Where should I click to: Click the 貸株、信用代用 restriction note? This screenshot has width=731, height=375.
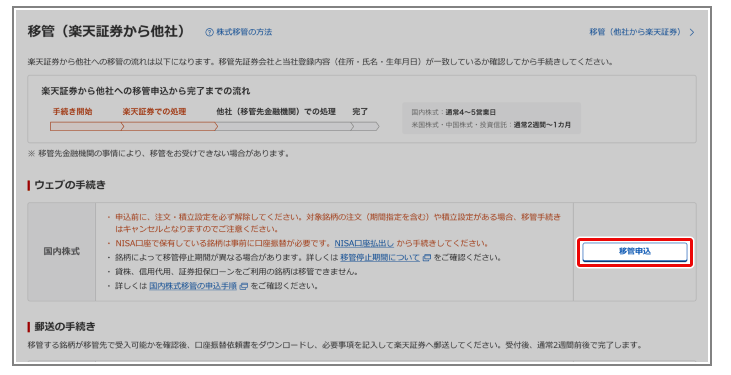click(236, 272)
